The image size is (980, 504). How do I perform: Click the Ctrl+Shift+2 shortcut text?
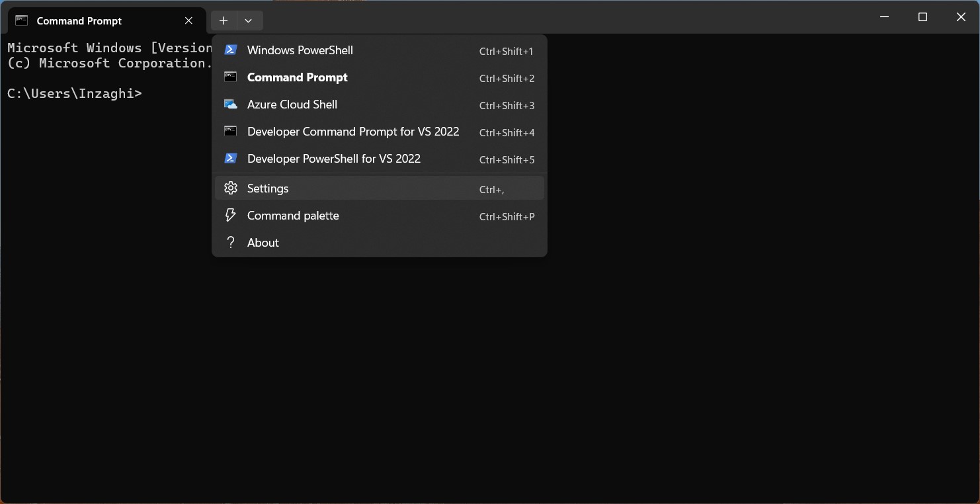pos(507,78)
